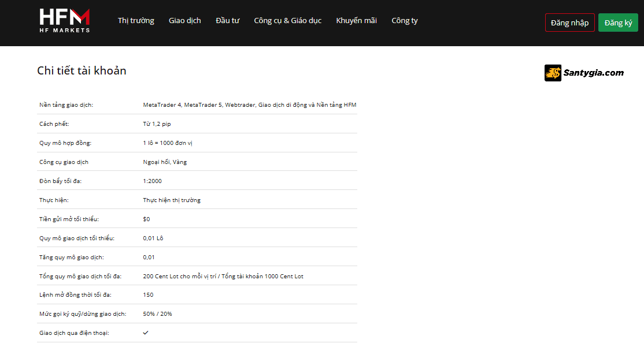The height and width of the screenshot is (347, 644).
Task: Select the Tăng quy mô giao dịch label
Action: (x=72, y=258)
